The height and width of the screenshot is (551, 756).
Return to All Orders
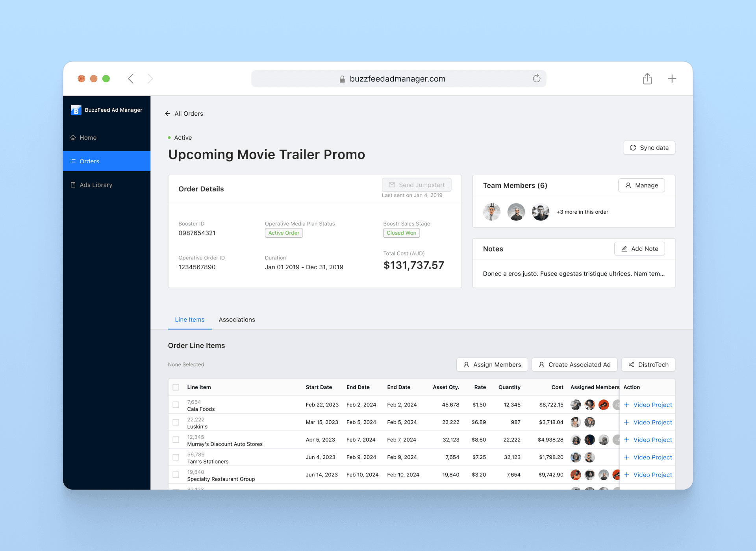[184, 114]
